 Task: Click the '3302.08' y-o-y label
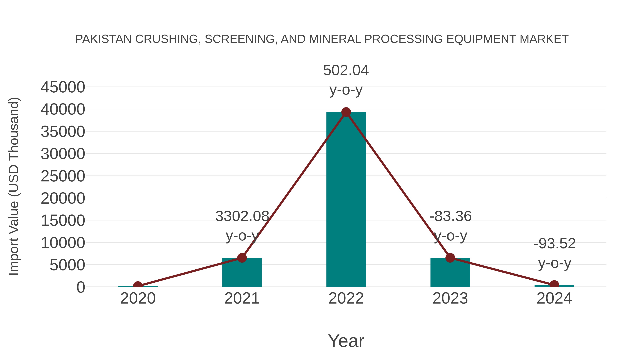(x=242, y=226)
